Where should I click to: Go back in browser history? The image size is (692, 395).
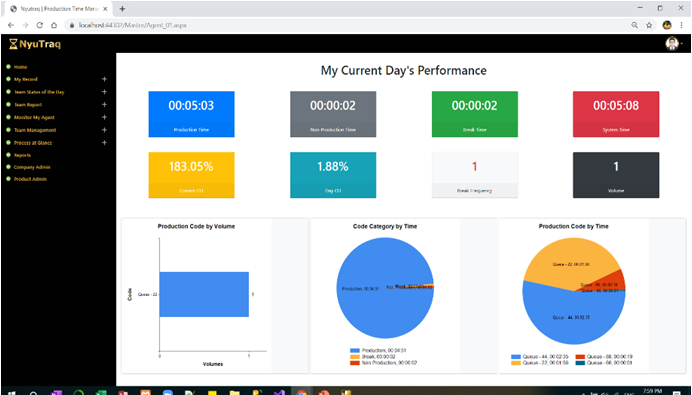[x=11, y=25]
